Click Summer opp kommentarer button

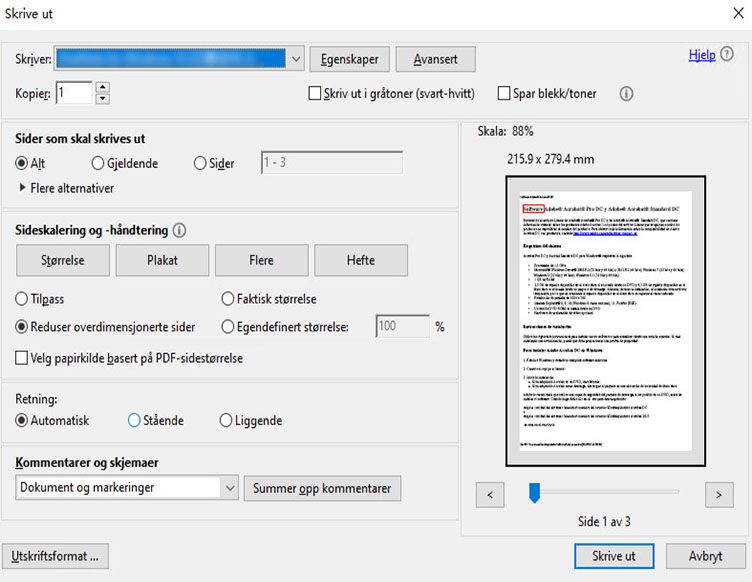[x=322, y=488]
